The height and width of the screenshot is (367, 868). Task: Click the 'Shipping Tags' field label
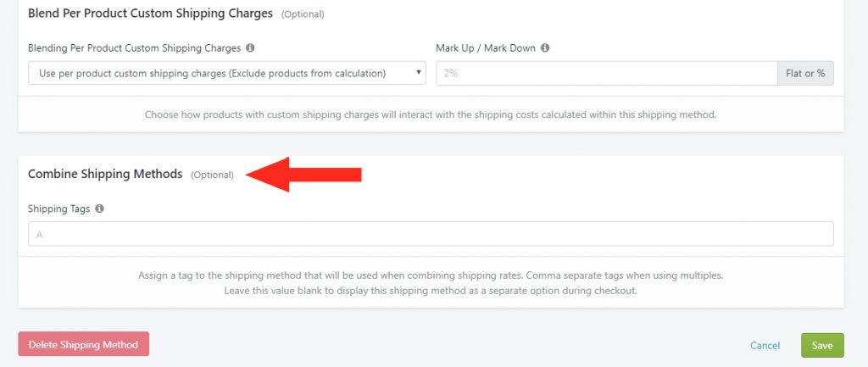click(x=59, y=209)
